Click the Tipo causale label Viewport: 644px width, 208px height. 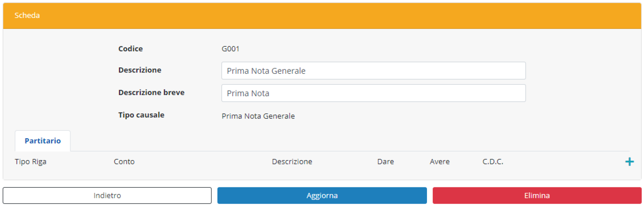click(x=141, y=115)
